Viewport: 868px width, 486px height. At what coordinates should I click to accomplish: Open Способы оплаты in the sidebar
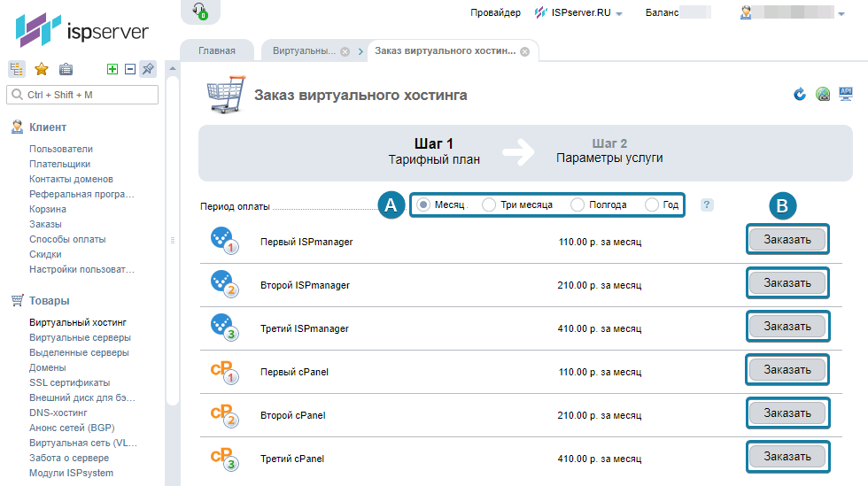pyautogui.click(x=67, y=239)
